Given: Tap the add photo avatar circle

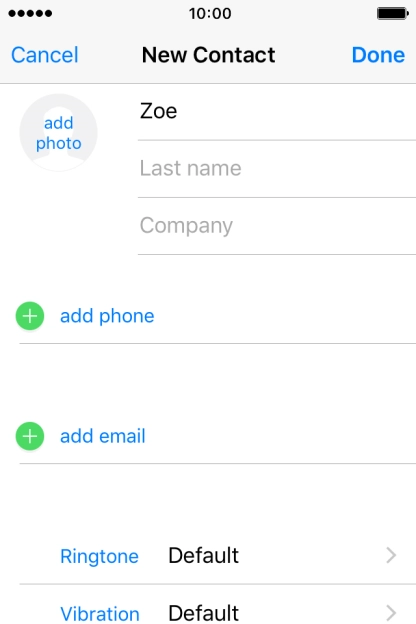Looking at the screenshot, I should click(59, 133).
